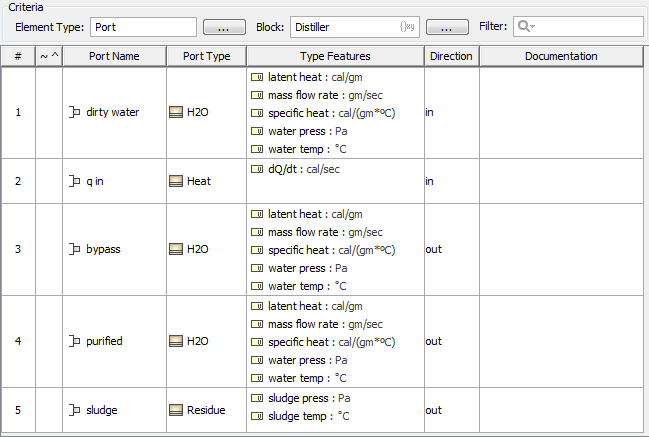Click the purified port icon
The width and height of the screenshot is (649, 437).
[74, 341]
